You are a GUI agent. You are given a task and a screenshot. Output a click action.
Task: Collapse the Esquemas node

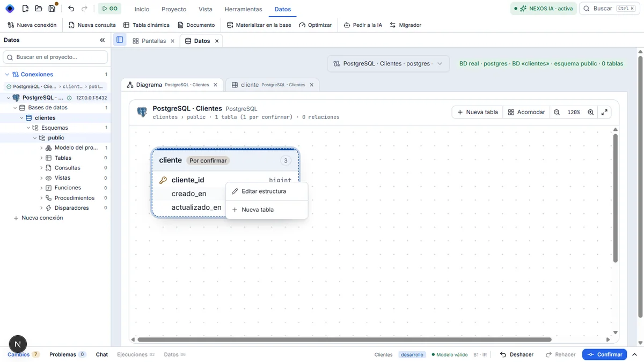click(x=28, y=128)
